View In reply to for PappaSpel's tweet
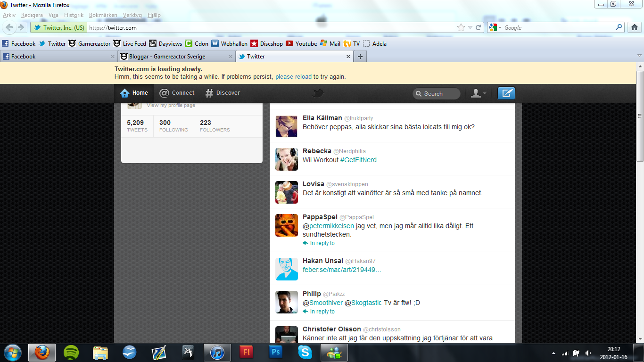The height and width of the screenshot is (362, 644). click(x=319, y=243)
